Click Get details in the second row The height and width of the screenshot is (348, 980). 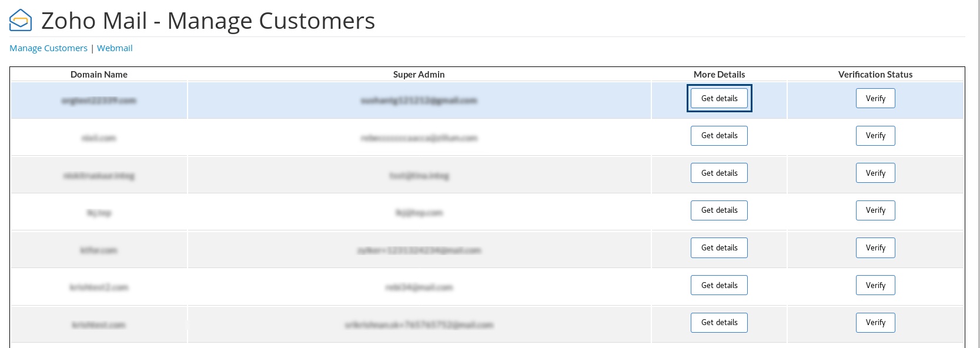[x=719, y=136]
